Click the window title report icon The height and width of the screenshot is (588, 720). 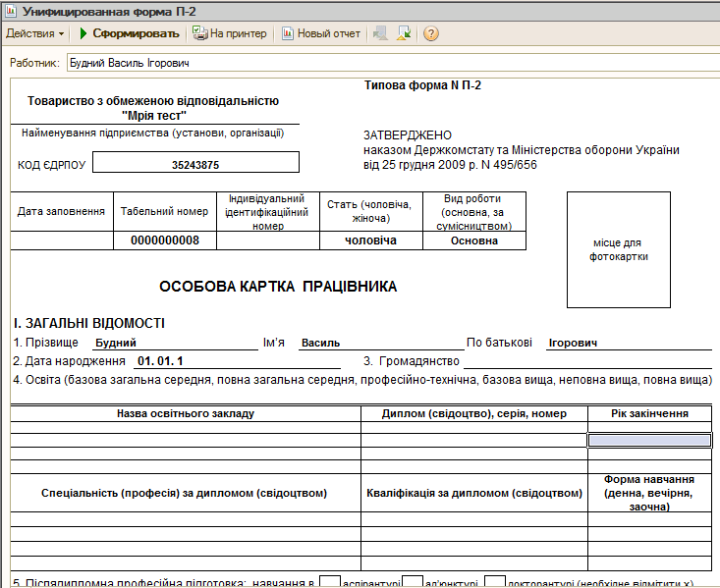pyautogui.click(x=10, y=11)
